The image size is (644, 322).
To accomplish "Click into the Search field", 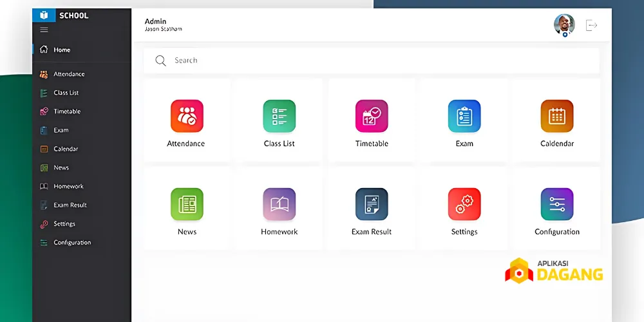I will 374,61.
